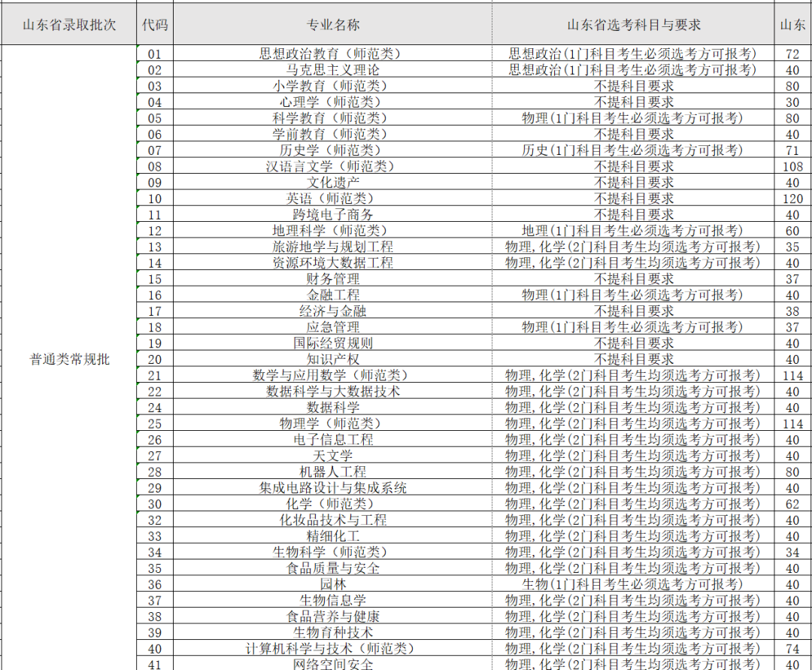Click the 专业名称 column header

pos(332,24)
